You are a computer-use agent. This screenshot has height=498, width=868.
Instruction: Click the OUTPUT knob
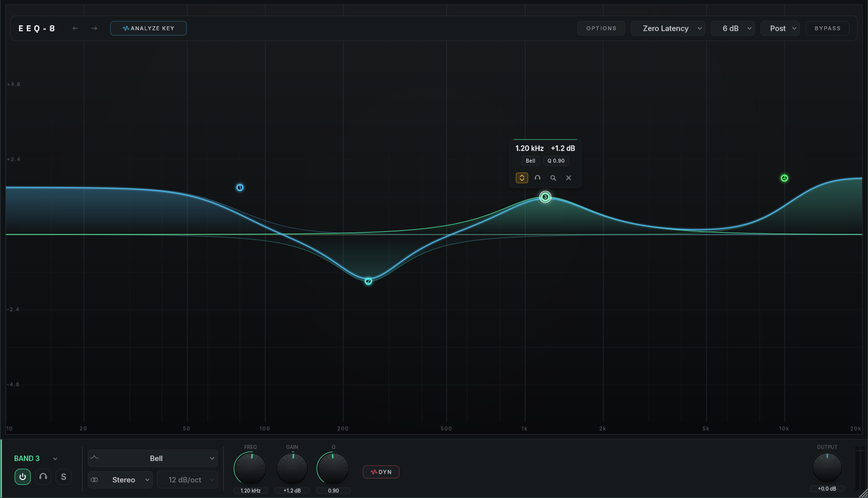[827, 467]
